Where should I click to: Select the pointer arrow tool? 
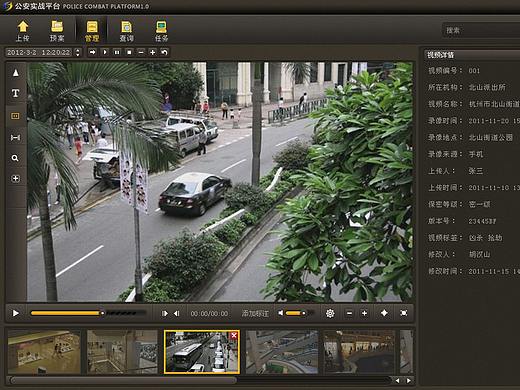pos(15,73)
